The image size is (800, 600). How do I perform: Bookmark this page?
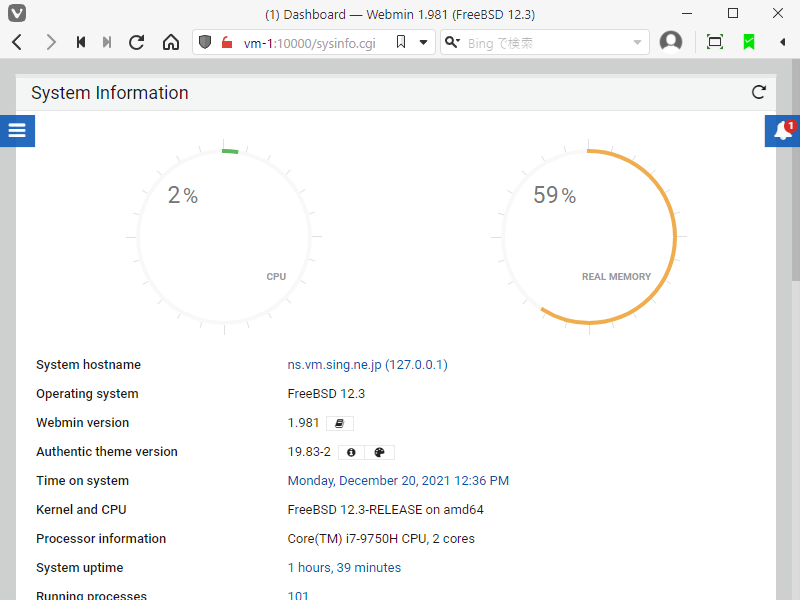point(401,42)
